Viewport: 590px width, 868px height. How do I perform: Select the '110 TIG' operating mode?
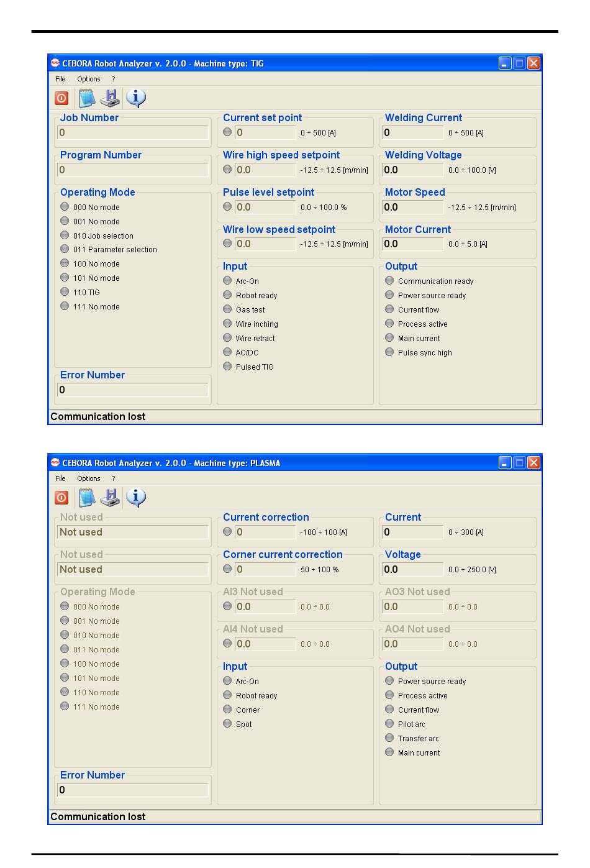click(65, 292)
